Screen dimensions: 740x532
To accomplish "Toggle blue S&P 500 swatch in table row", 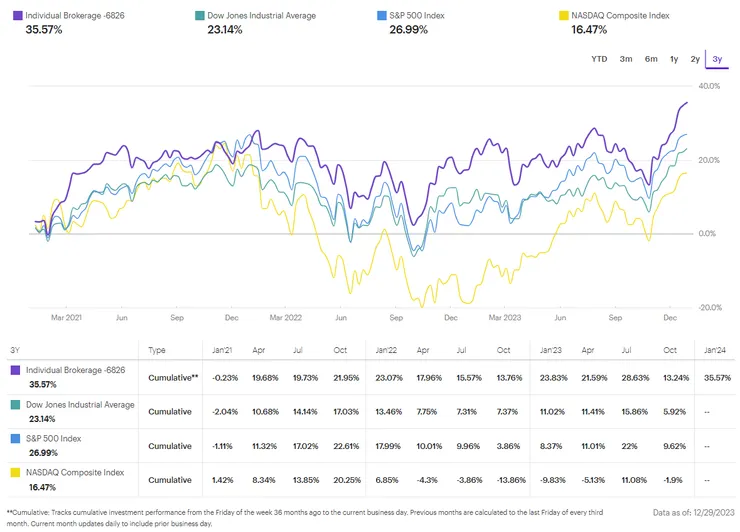I will tap(13, 438).
